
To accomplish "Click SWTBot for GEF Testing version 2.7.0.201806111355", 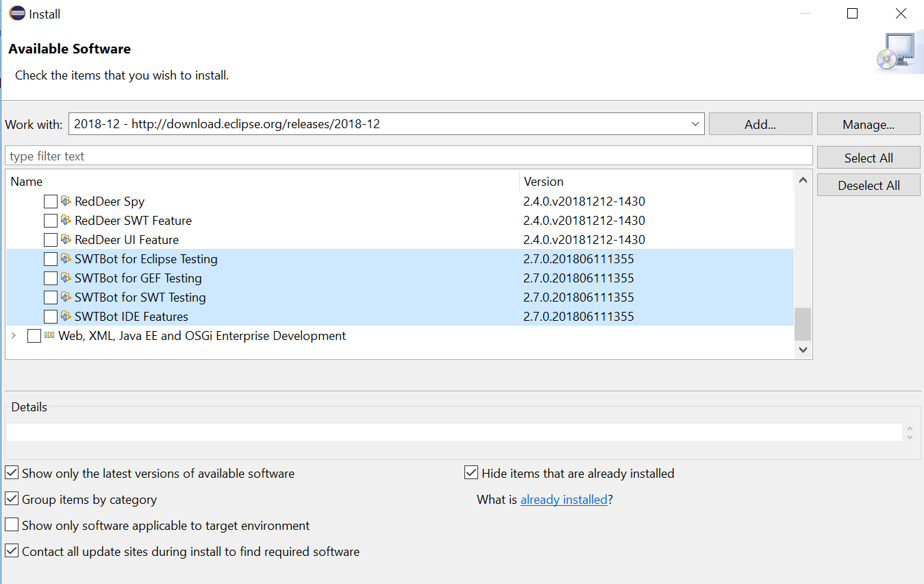I will pos(579,278).
